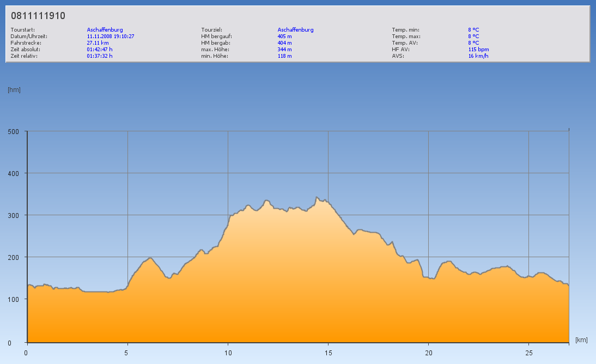The image size is (596, 364).
Task: Click the 25 tick label on the x-axis
Action: 528,353
